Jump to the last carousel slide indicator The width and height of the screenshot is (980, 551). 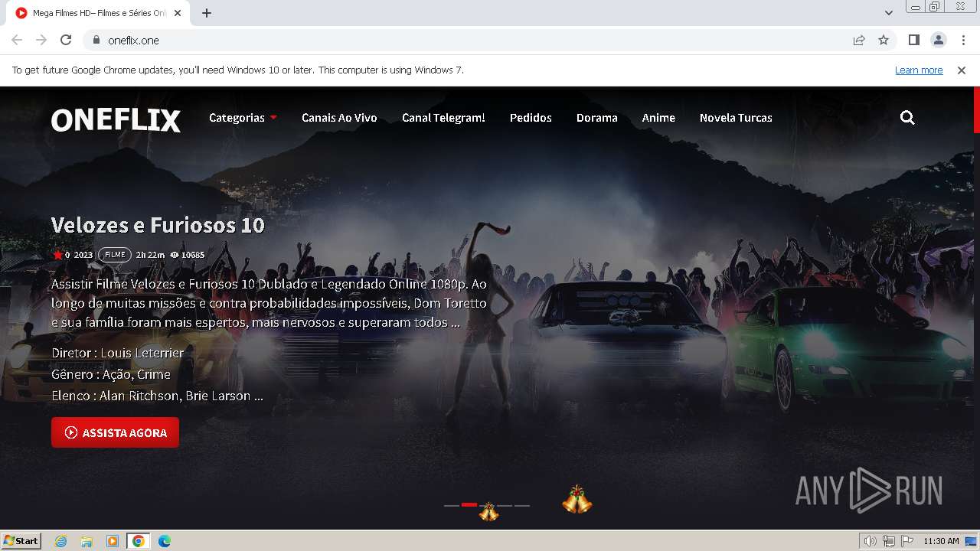click(x=522, y=505)
